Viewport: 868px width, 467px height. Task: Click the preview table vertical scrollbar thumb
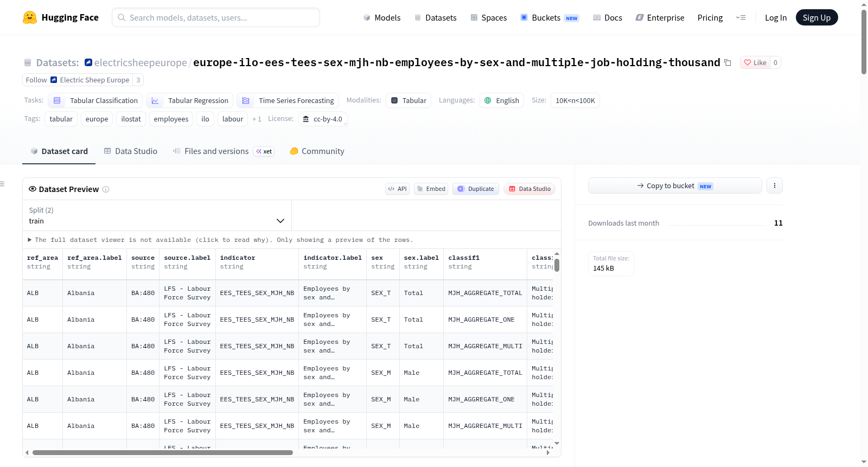tap(557, 265)
